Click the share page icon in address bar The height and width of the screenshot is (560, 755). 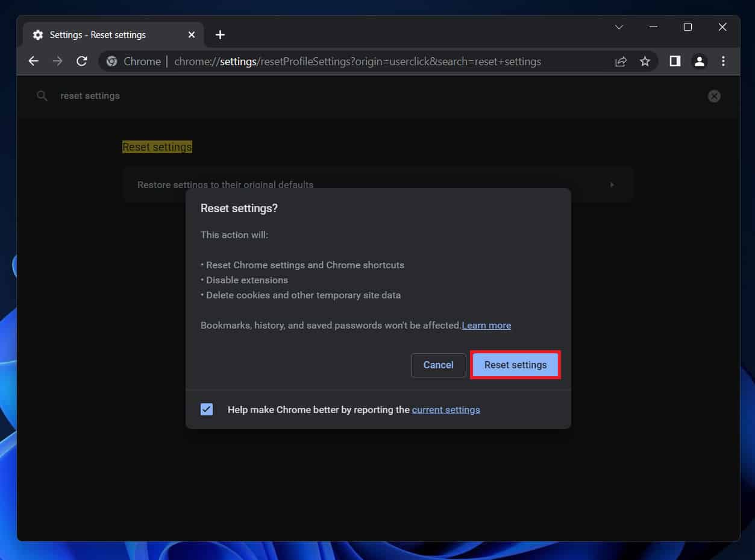click(621, 61)
